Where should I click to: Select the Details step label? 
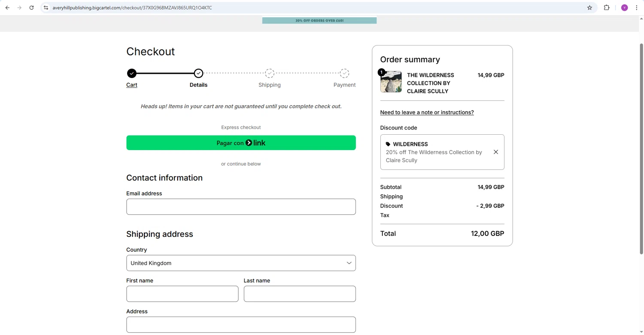[x=198, y=85]
